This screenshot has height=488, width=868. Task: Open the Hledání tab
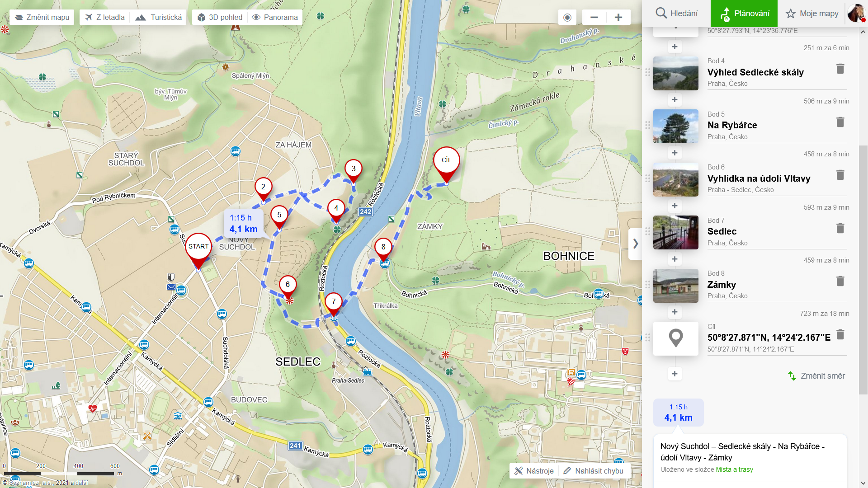click(676, 14)
